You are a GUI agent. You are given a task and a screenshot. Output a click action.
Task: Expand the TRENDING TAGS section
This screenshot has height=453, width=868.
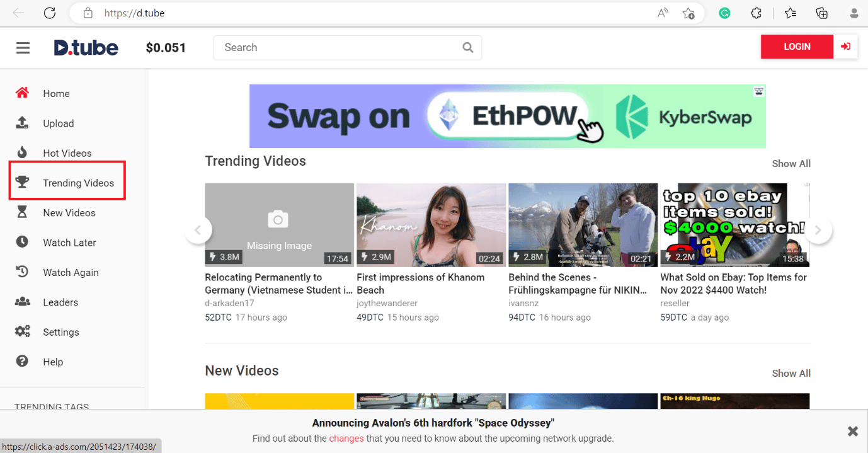tap(50, 407)
